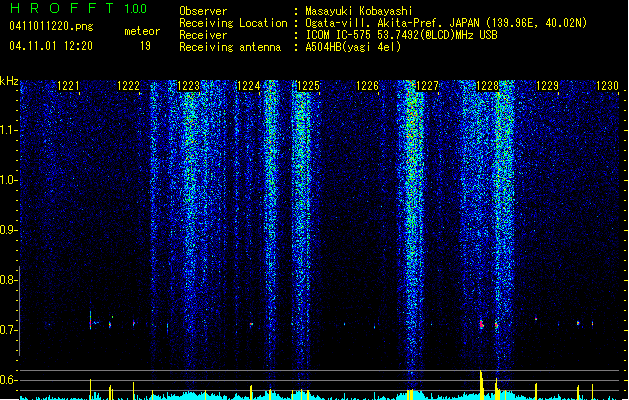The width and height of the screenshot is (629, 400).
Task: Click the Receiving antenna label
Action: tap(230, 47)
